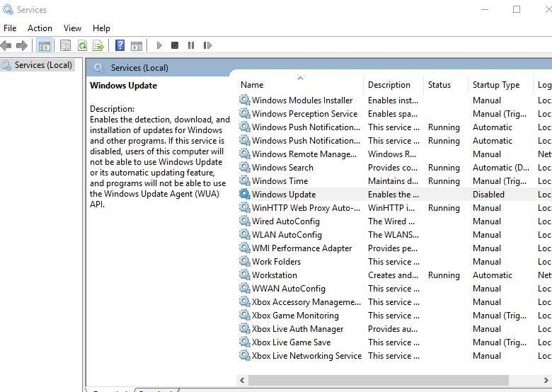Open the Help menu
Viewport: 552px width, 392px height.
[101, 28]
